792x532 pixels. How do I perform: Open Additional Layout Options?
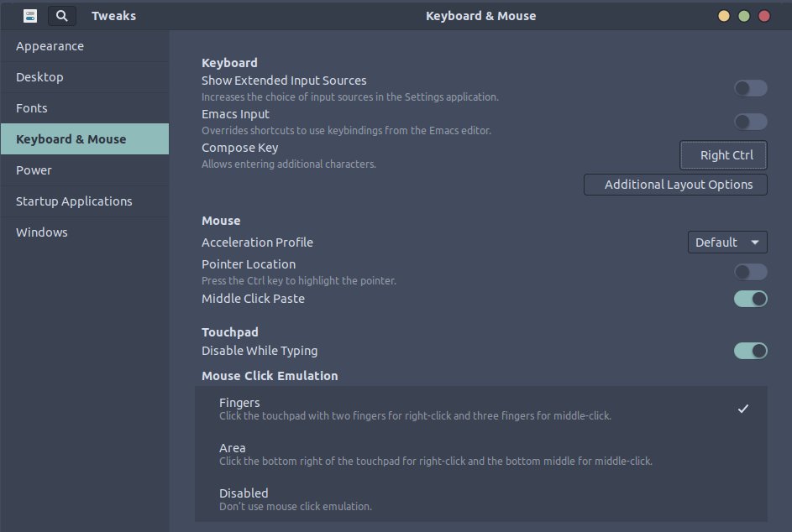coord(675,185)
